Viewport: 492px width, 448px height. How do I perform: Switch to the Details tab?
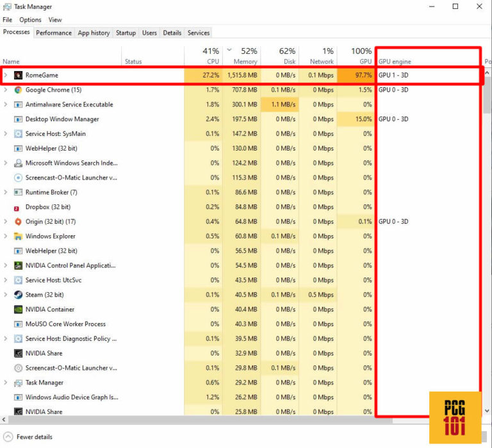(x=172, y=33)
